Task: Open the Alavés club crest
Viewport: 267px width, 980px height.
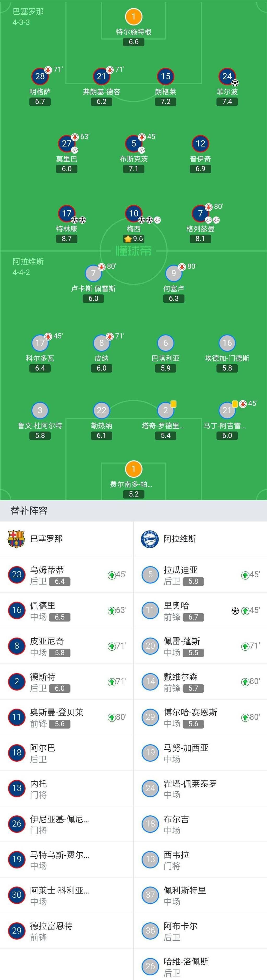Action: click(150, 539)
